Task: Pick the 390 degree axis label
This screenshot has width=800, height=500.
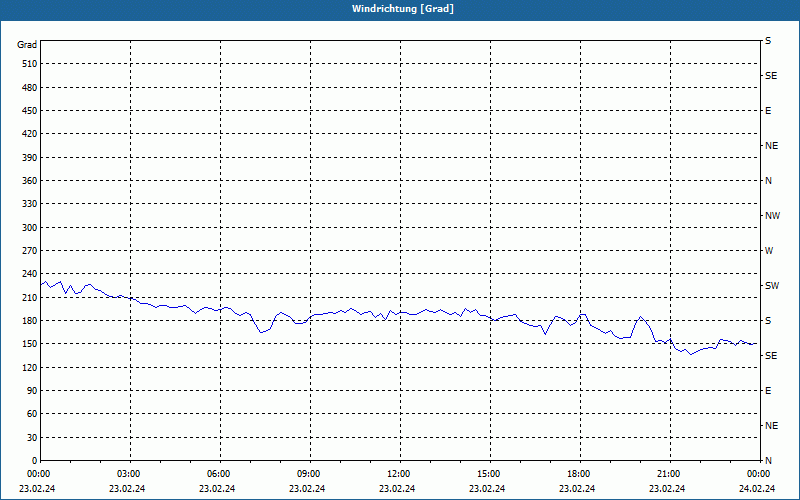Action: point(30,158)
